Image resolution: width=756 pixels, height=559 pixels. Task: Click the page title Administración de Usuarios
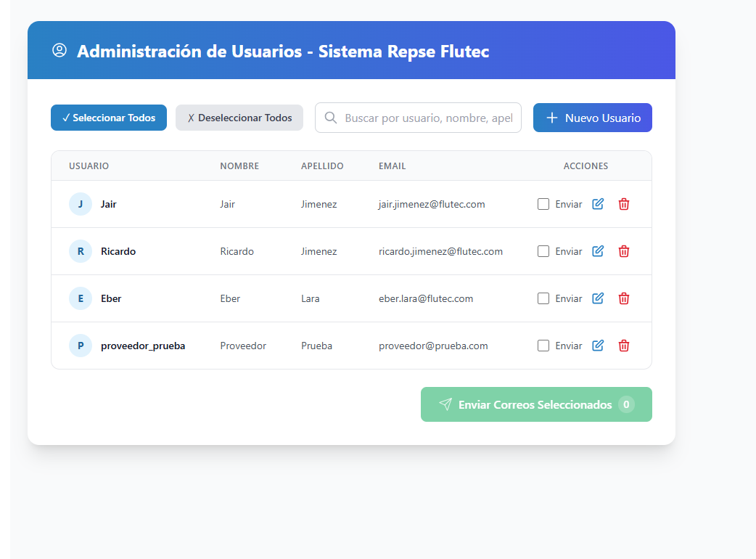point(283,51)
